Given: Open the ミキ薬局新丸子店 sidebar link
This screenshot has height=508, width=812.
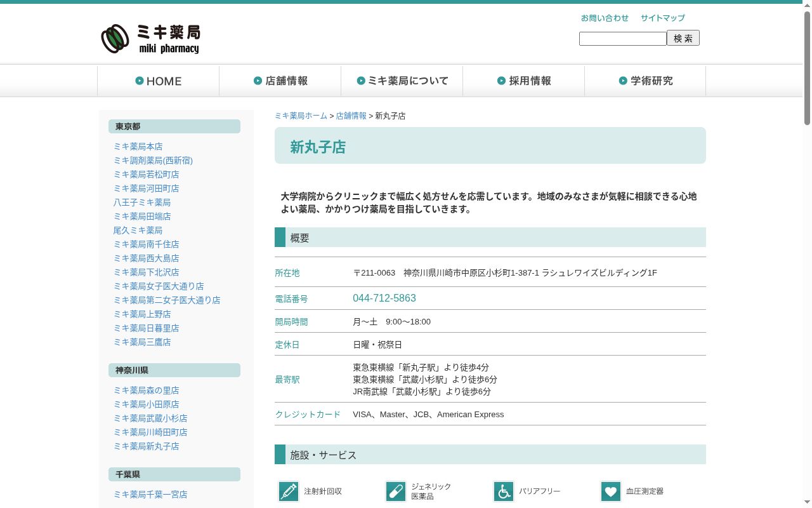Looking at the screenshot, I should click(146, 446).
